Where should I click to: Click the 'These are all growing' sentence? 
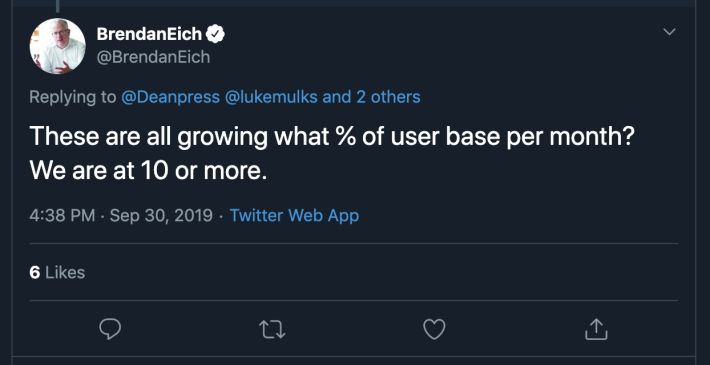click(332, 136)
